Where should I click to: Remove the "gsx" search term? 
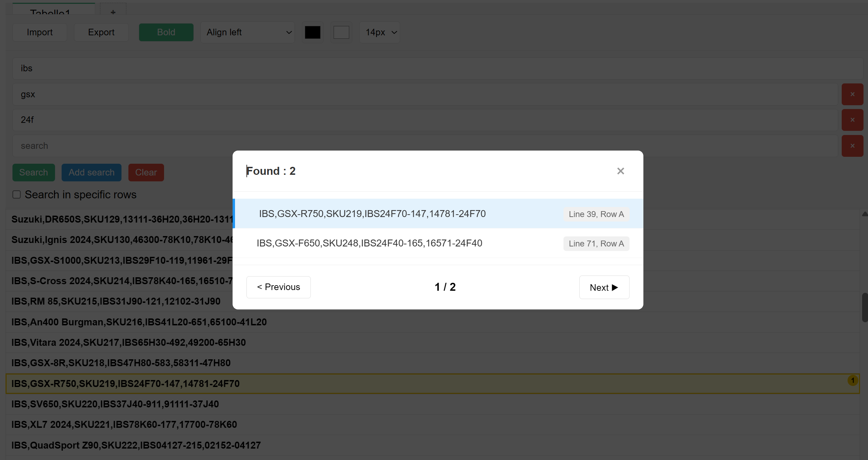[x=852, y=94]
